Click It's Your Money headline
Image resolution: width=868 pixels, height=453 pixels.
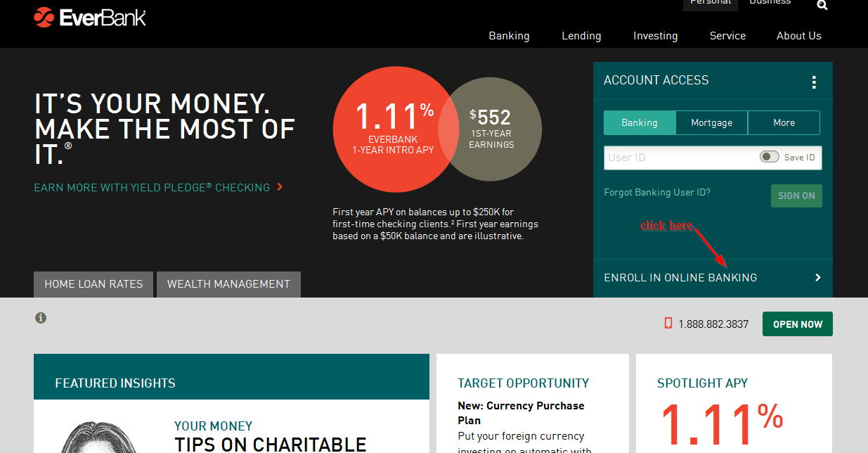(x=165, y=129)
